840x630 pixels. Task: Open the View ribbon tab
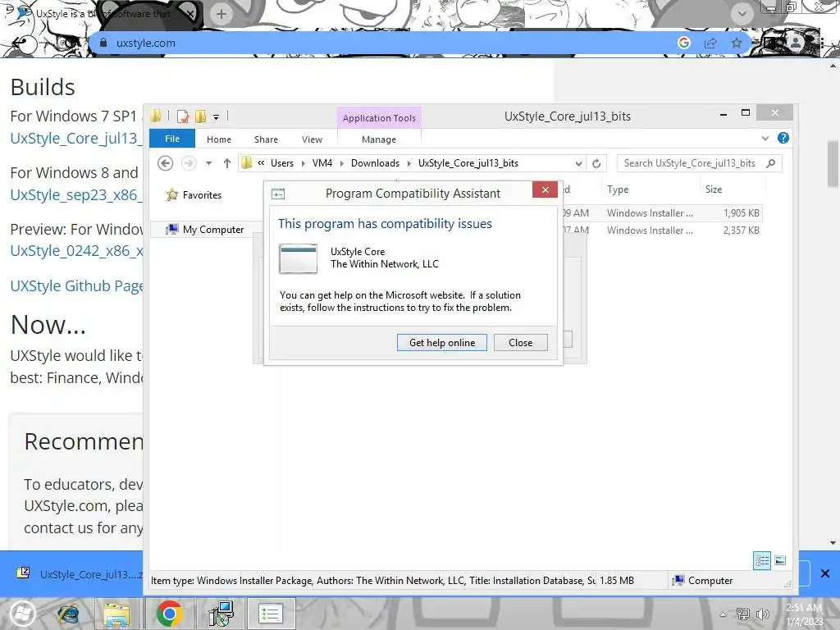tap(312, 139)
